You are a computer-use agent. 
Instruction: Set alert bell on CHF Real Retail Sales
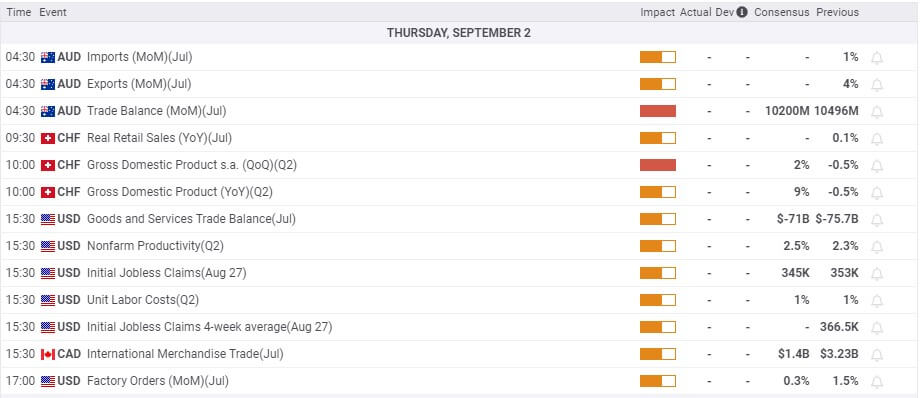(877, 139)
